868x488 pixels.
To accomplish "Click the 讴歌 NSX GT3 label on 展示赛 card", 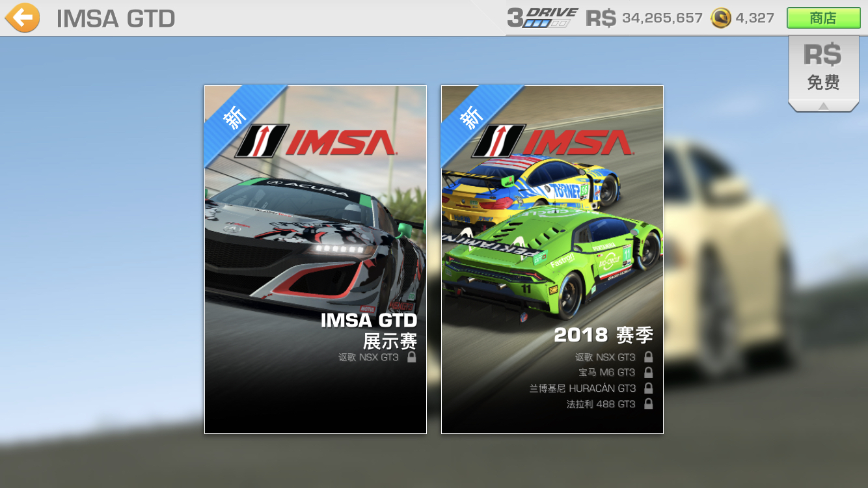I will 368,357.
